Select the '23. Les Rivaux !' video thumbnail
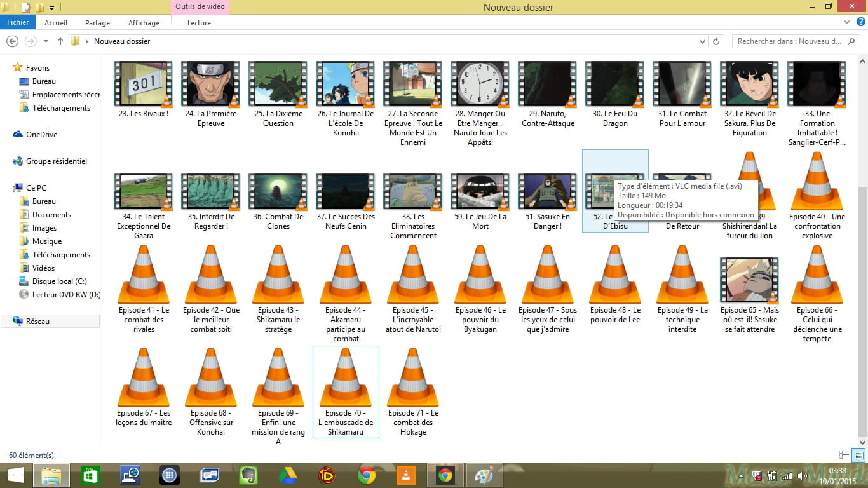868x488 pixels. click(x=144, y=83)
